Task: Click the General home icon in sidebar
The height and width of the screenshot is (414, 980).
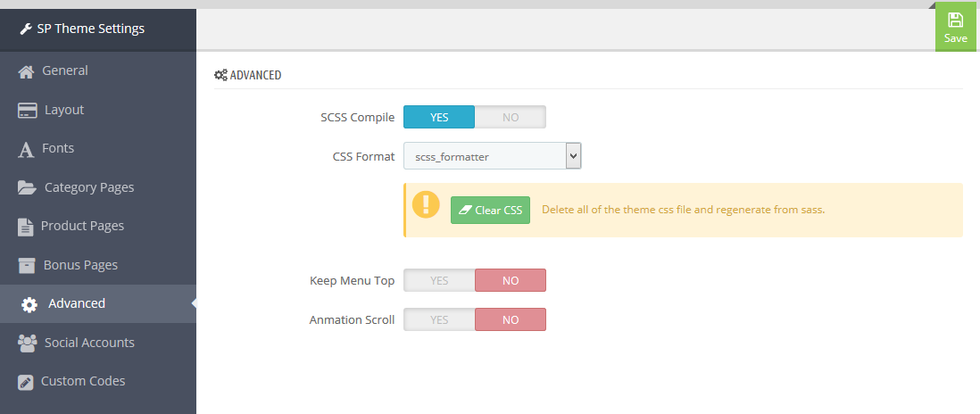Action: [x=26, y=71]
